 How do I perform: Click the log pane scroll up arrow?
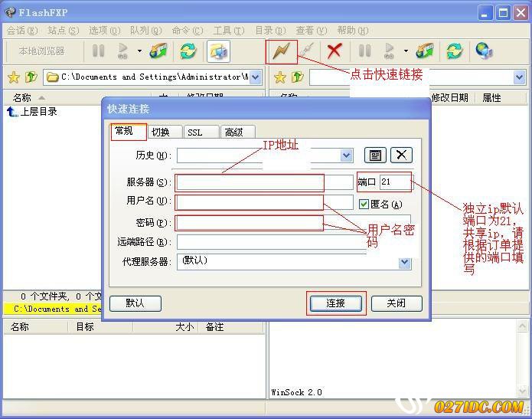pyautogui.click(x=522, y=326)
